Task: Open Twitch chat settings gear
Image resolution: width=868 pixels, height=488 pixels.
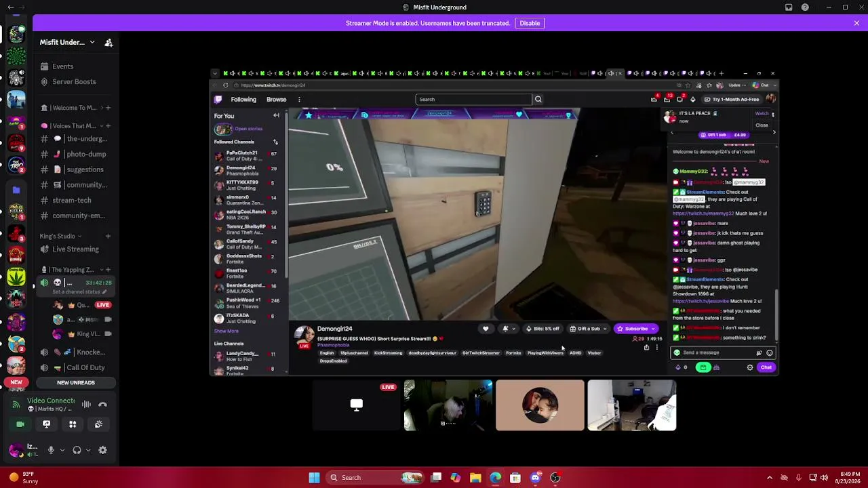Action: pos(750,367)
